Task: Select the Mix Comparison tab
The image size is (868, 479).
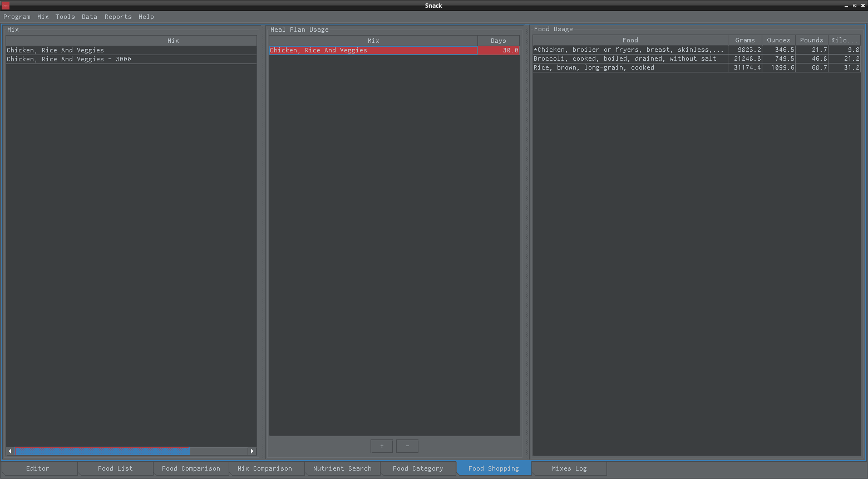Action: 265,468
